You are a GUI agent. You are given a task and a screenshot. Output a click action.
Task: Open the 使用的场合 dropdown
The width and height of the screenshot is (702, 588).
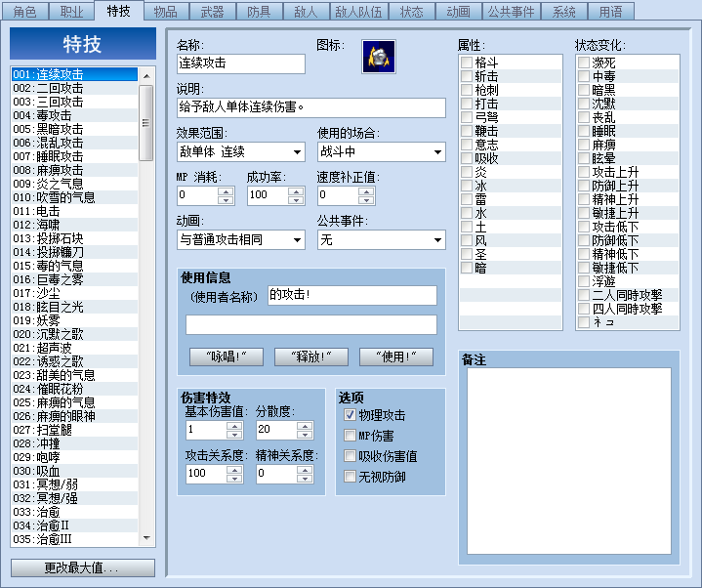[382, 151]
